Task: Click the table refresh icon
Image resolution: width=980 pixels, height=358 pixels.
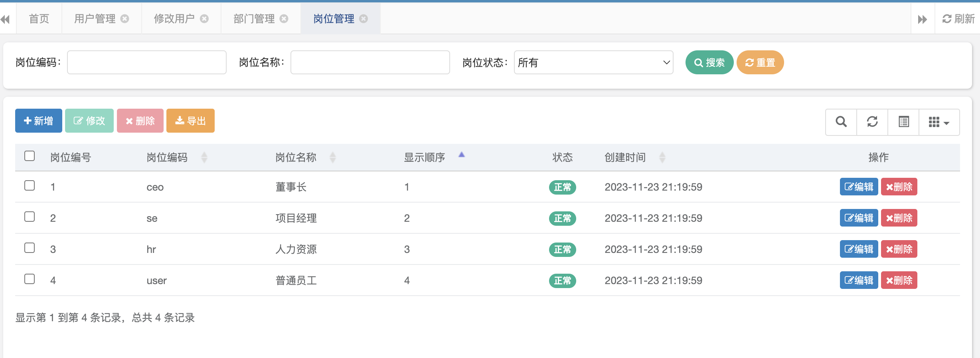Action: pos(872,122)
